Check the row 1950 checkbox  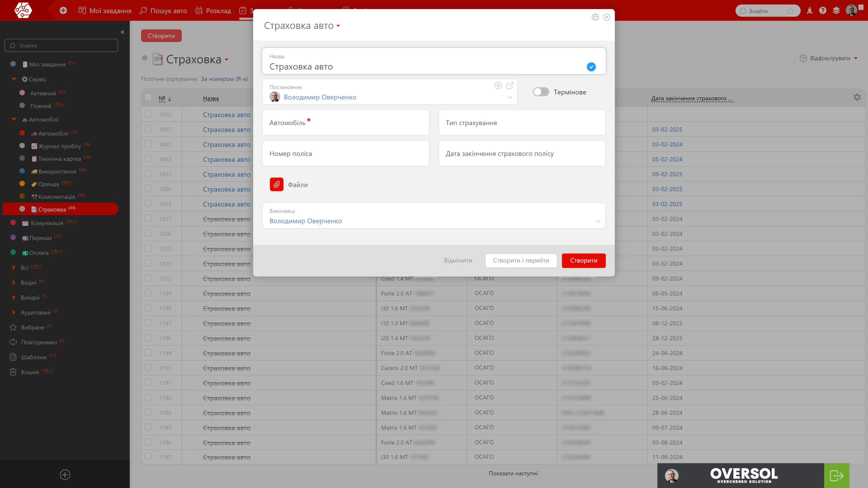148,114
